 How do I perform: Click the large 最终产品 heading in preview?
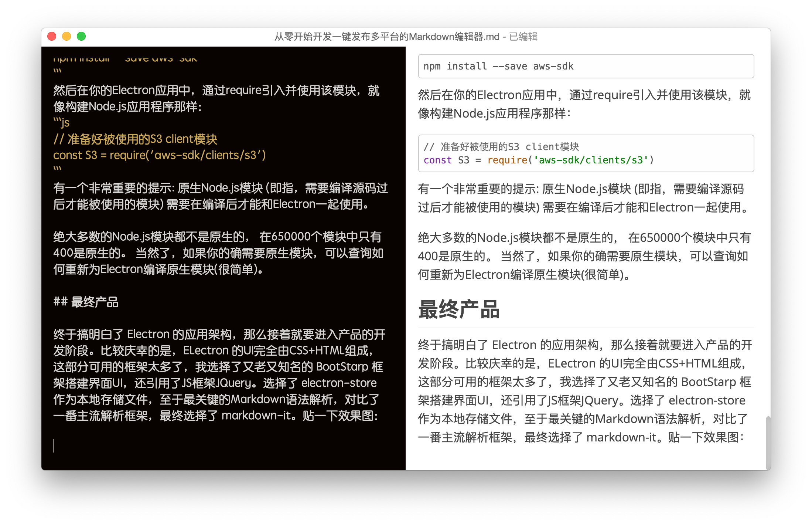pyautogui.click(x=458, y=309)
